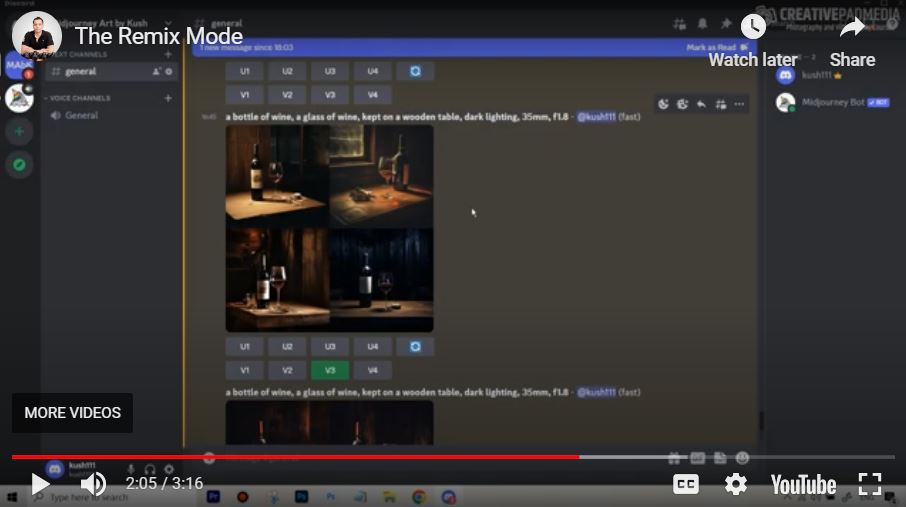Click the Add a Server plus icon

click(x=19, y=132)
